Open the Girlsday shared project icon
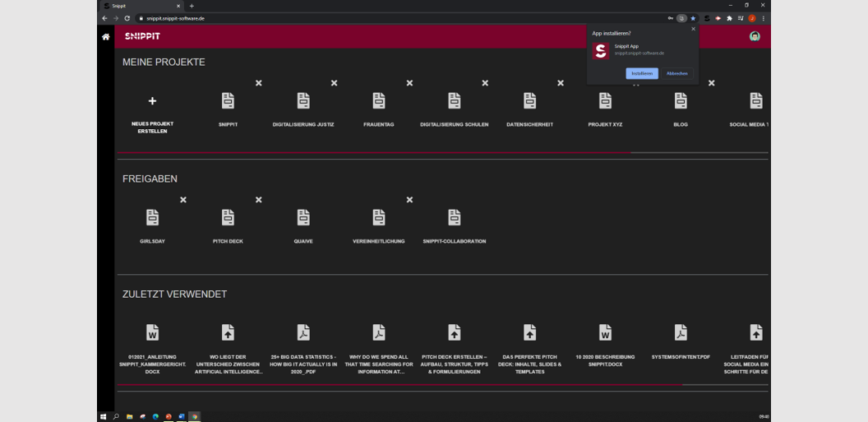This screenshot has height=422, width=868. point(152,217)
